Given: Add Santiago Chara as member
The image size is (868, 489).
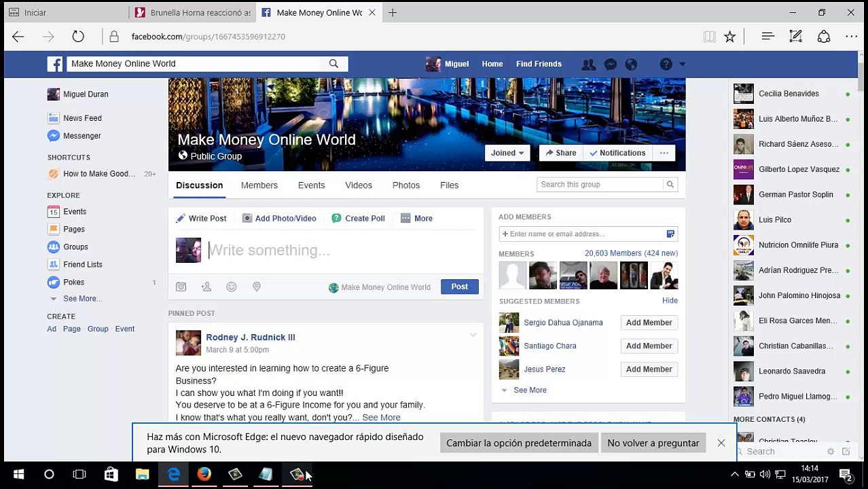Looking at the screenshot, I should tap(649, 346).
